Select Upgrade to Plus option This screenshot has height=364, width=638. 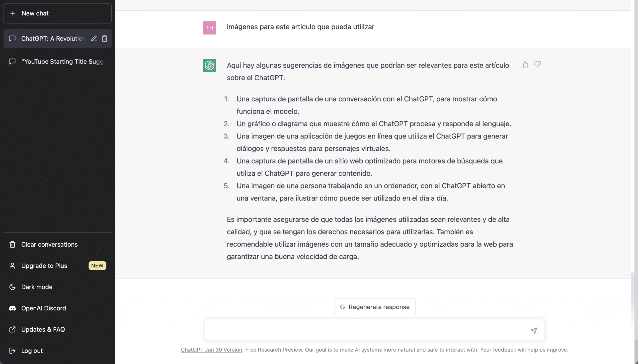click(x=44, y=266)
